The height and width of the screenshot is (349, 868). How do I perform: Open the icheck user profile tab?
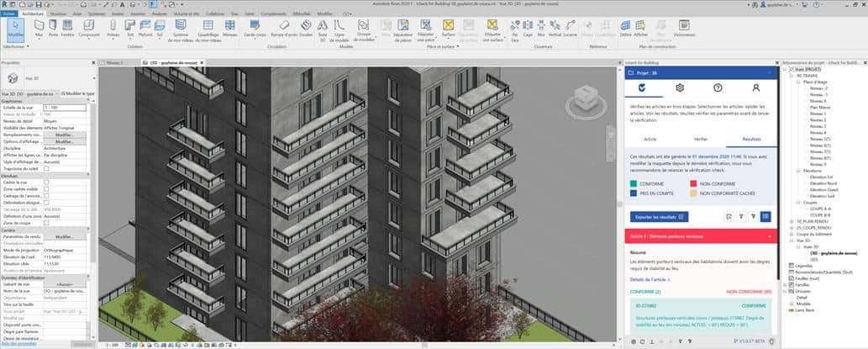pos(755,87)
